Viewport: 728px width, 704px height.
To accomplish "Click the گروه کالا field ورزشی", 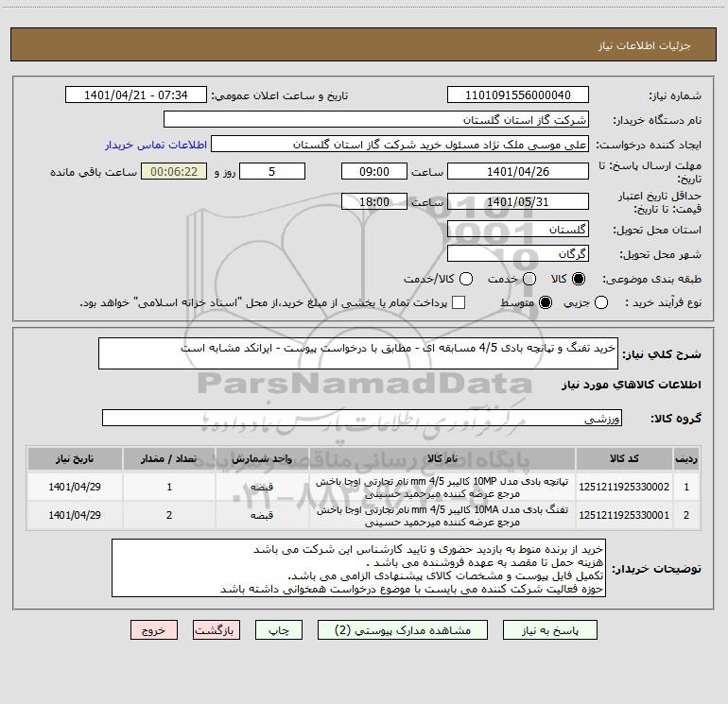I will 362,418.
